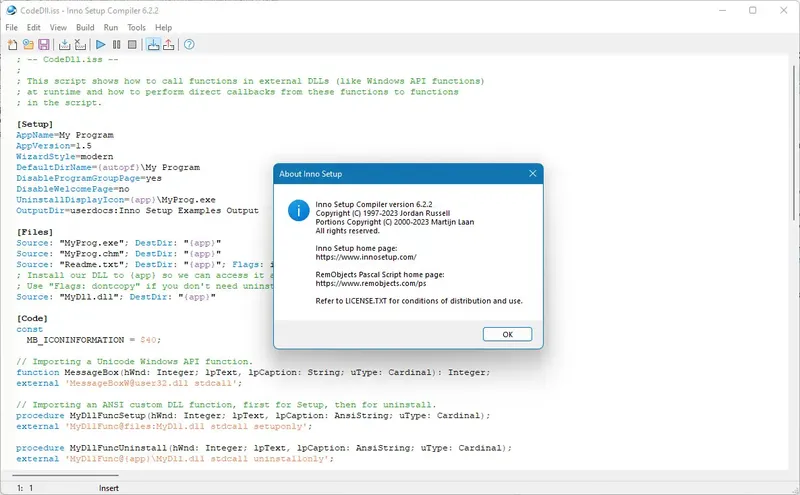Open Help from the question mark toolbar icon

tap(189, 45)
